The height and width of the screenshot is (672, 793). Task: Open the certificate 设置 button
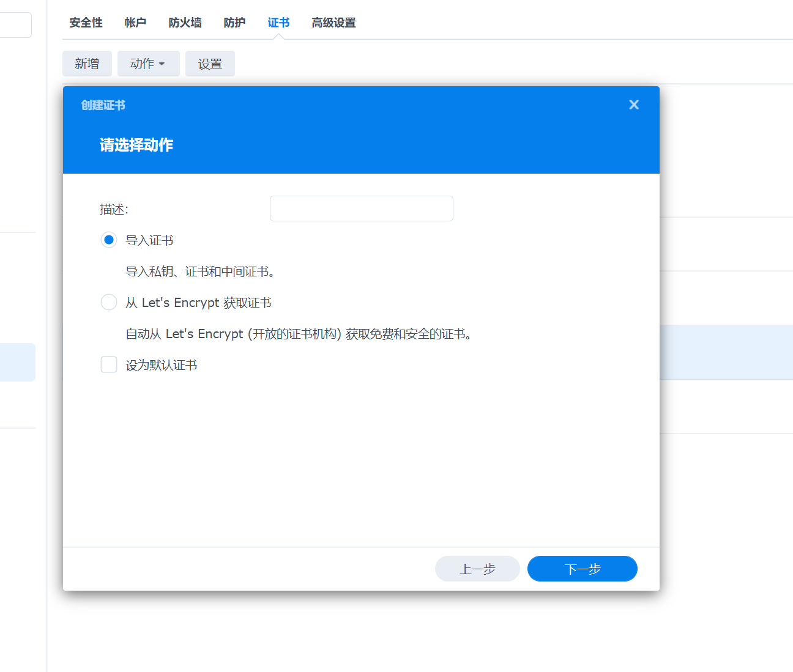pos(210,64)
